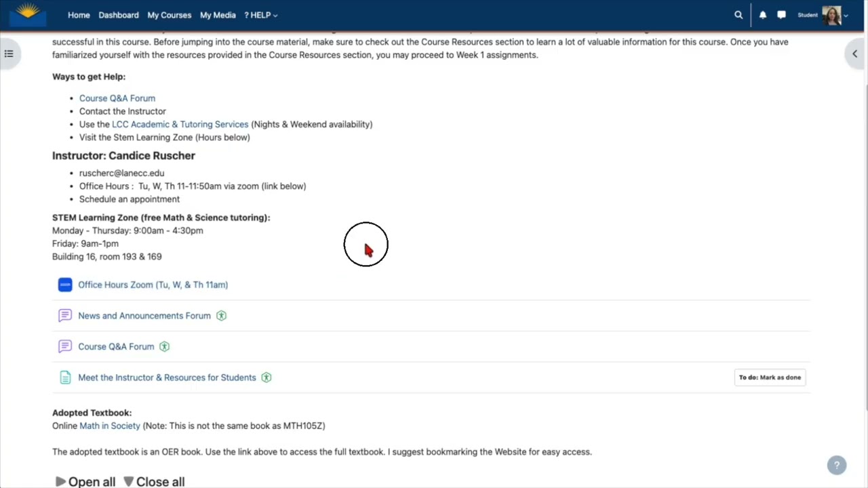Go to Home in the top navigation
868x488 pixels.
coord(79,15)
